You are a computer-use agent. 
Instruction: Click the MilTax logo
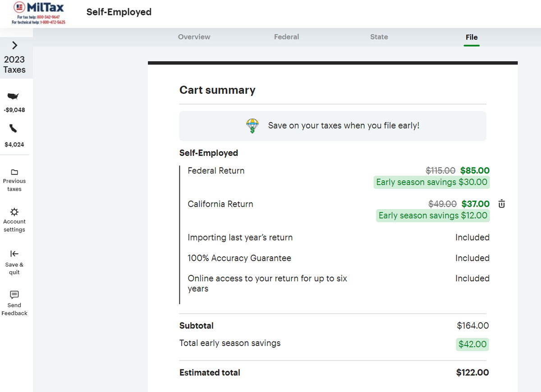[39, 8]
